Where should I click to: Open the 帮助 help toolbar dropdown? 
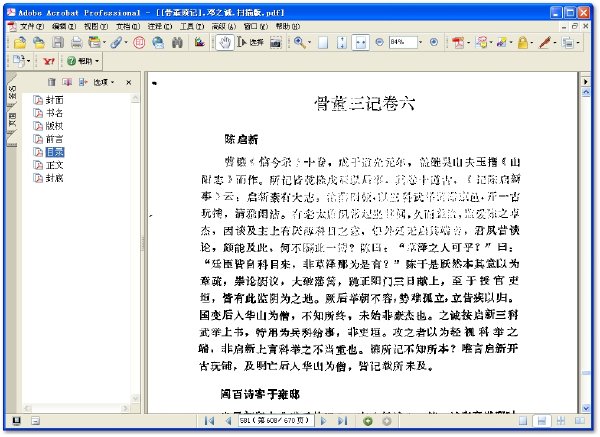[x=83, y=61]
